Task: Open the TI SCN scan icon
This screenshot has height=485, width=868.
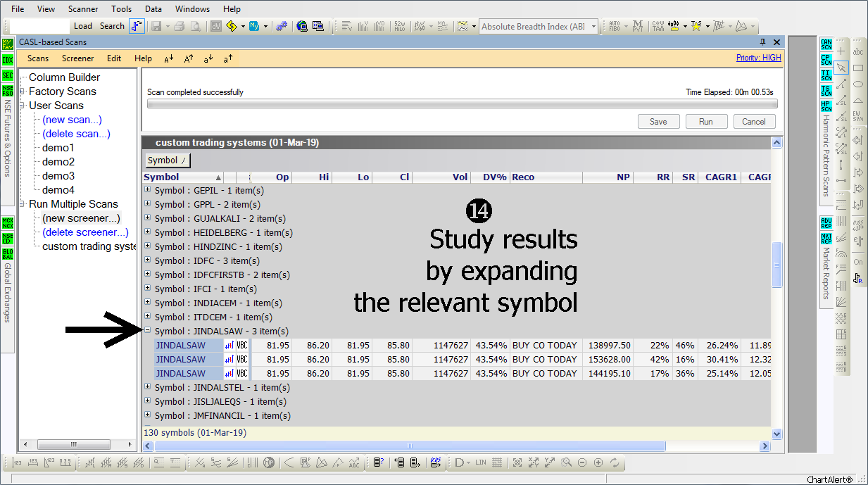Action: (x=826, y=75)
